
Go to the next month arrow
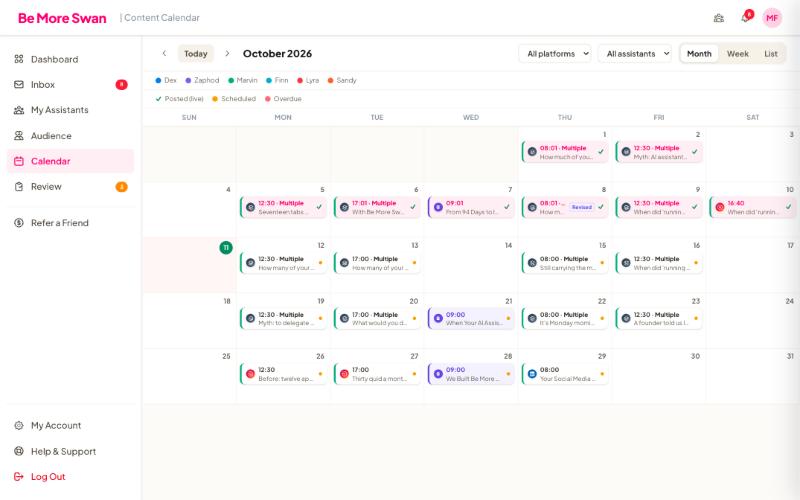[x=227, y=54]
